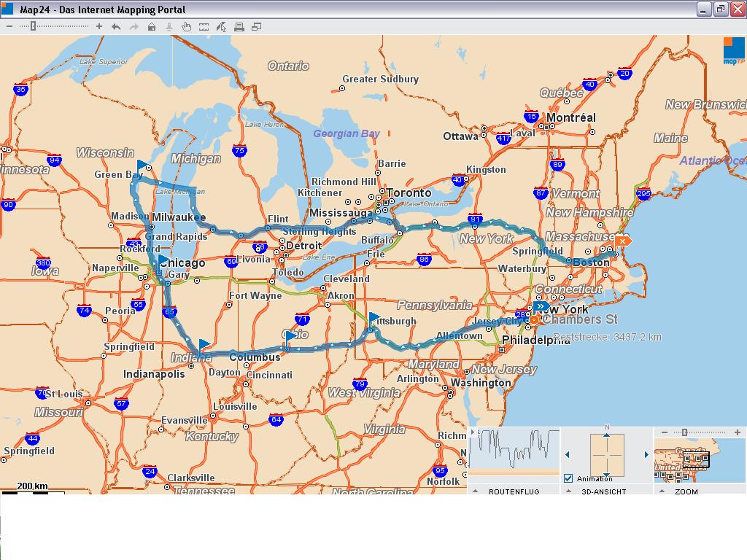The width and height of the screenshot is (747, 560).
Task: Click the zoom in plus icon in top toolbar
Action: 99,27
